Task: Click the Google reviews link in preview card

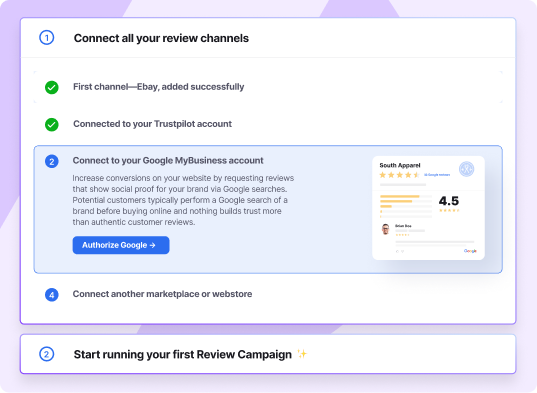Action: coord(437,175)
